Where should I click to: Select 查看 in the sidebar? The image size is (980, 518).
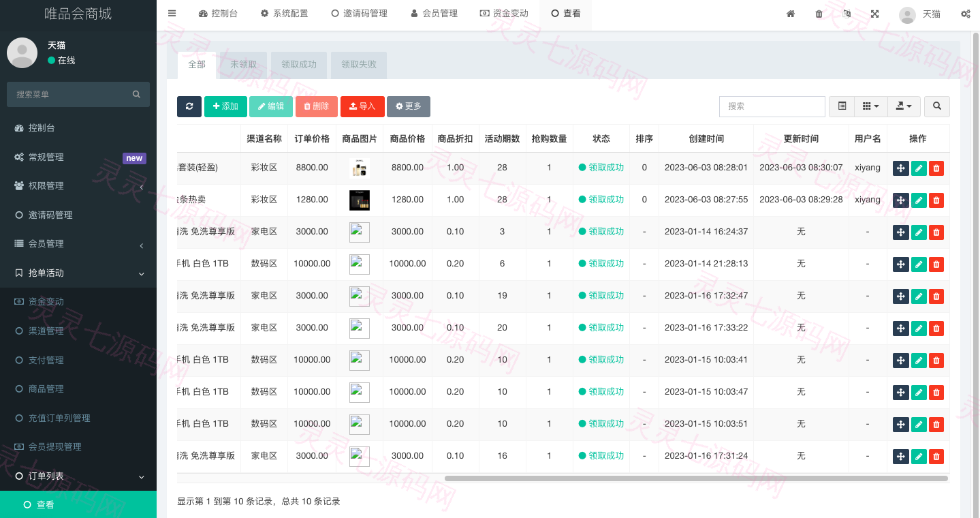point(78,504)
